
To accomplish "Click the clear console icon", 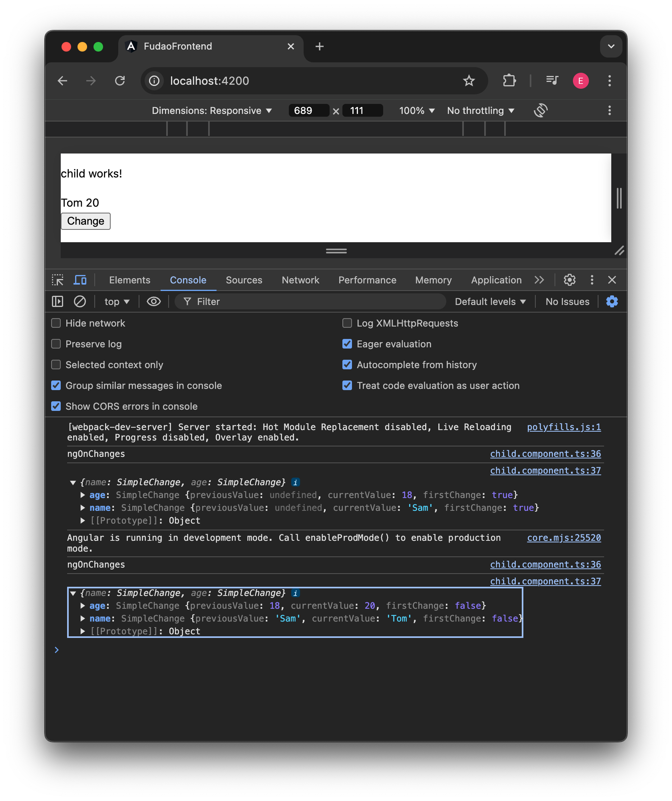I will pos(80,301).
